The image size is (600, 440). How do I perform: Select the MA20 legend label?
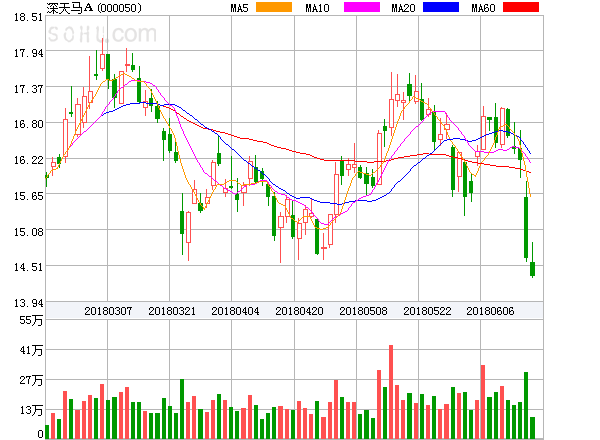403,8
